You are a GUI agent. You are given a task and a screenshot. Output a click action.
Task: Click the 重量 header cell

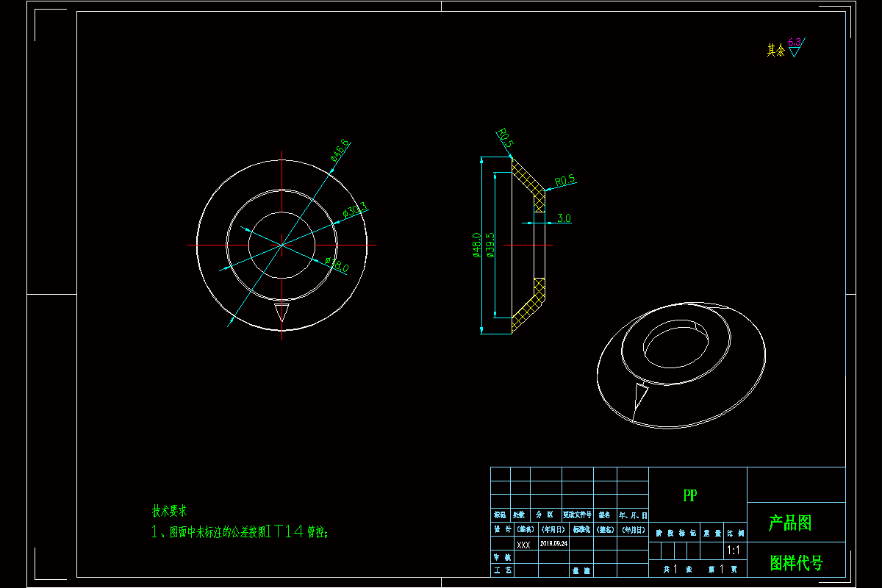point(711,532)
